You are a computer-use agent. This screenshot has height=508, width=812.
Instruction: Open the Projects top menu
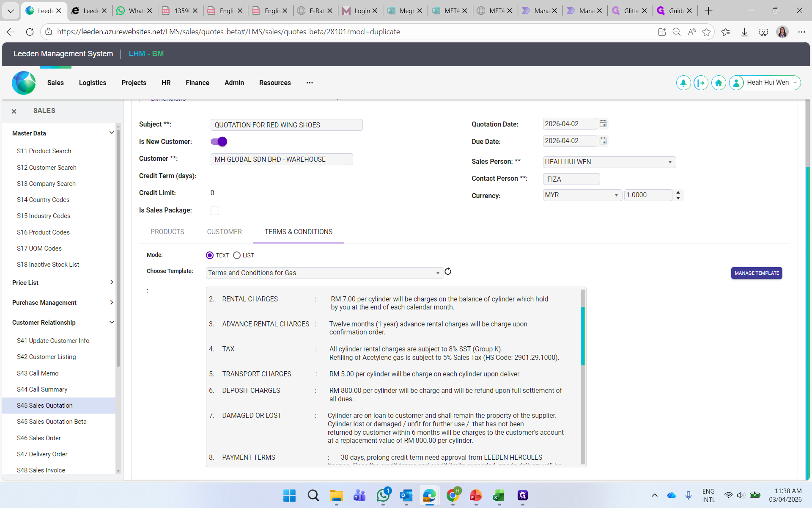pyautogui.click(x=134, y=83)
